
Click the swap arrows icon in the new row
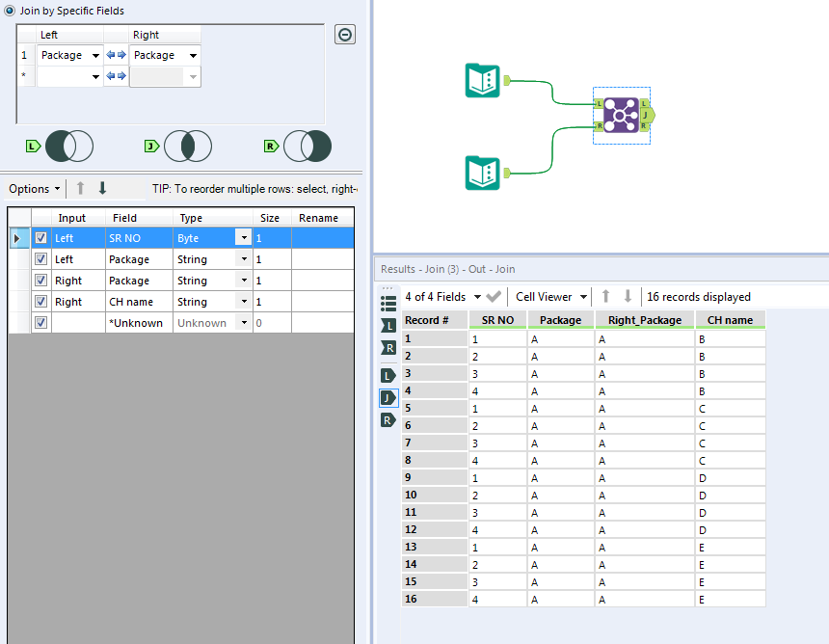116,76
